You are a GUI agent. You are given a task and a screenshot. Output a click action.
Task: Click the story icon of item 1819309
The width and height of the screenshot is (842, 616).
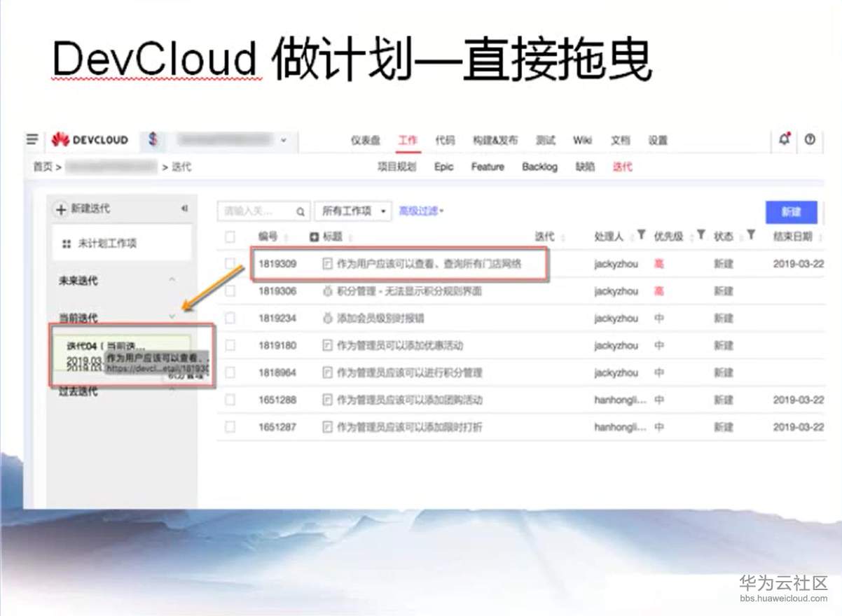(x=327, y=264)
